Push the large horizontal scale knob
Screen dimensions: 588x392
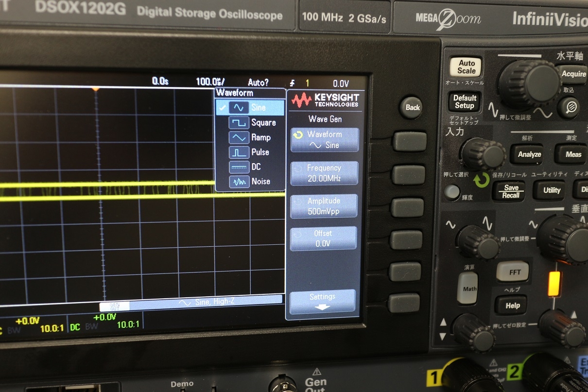pos(529,85)
